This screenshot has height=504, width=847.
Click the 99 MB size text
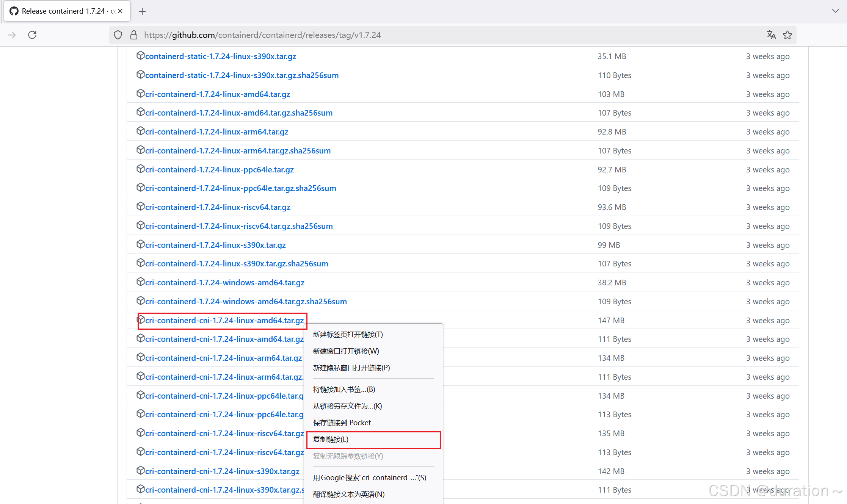pyautogui.click(x=609, y=245)
